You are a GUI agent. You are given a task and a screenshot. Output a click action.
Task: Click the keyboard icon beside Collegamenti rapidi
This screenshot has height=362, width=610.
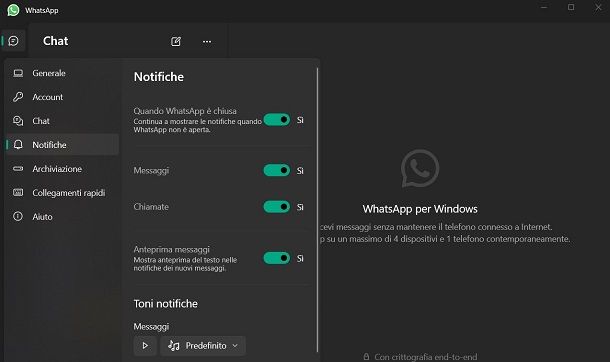click(x=18, y=192)
